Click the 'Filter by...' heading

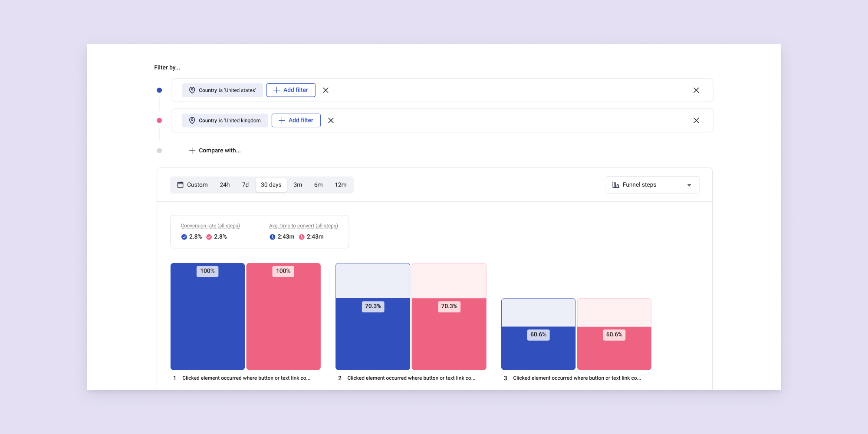[x=167, y=67]
